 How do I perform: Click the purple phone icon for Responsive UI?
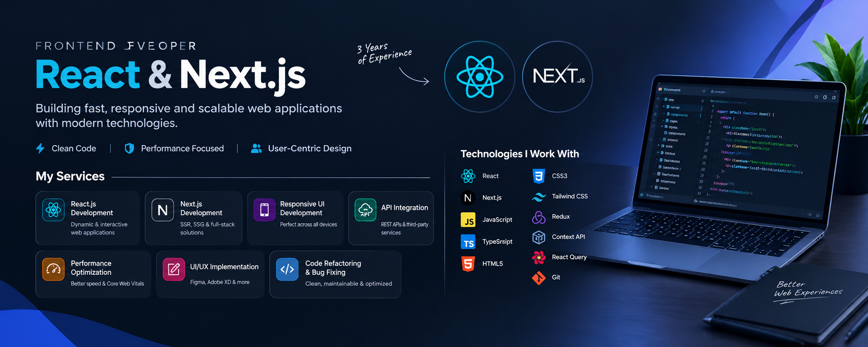[264, 210]
